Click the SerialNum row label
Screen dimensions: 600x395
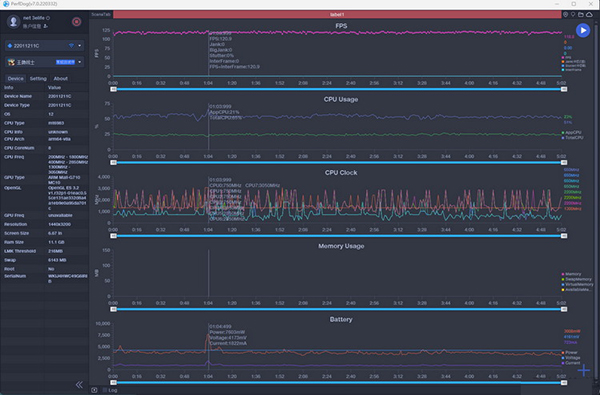[x=15, y=276]
